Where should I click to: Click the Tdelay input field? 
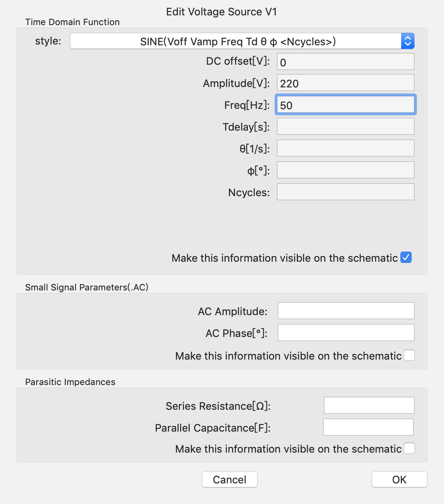[x=345, y=126]
